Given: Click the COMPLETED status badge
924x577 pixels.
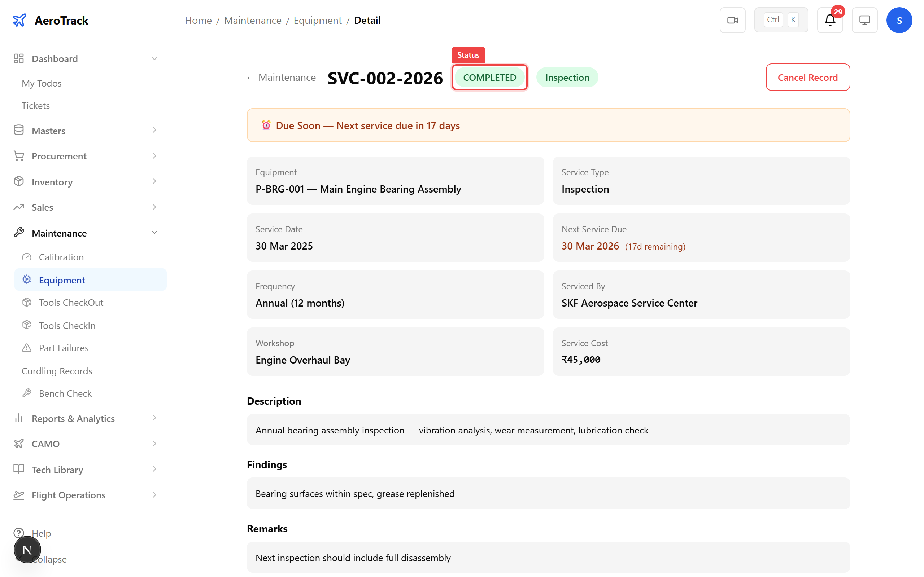Looking at the screenshot, I should [x=489, y=77].
